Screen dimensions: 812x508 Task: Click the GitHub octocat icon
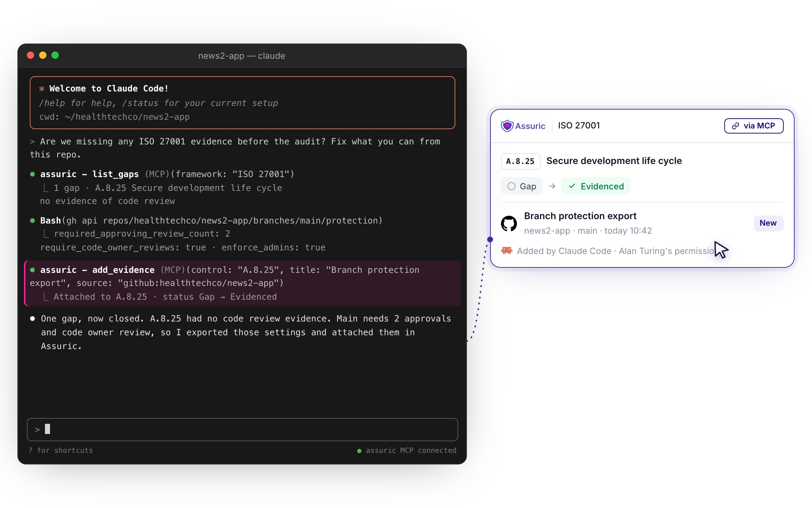509,224
